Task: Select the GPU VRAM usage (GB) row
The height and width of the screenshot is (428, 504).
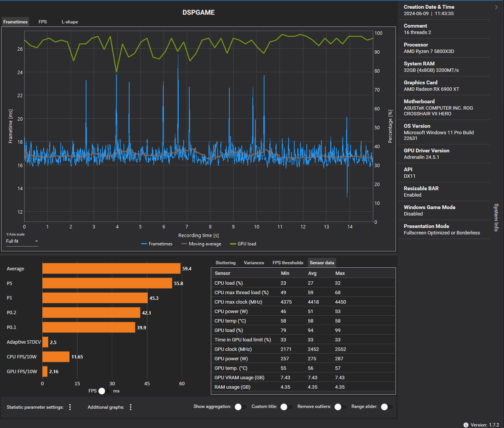Action: tap(303, 377)
